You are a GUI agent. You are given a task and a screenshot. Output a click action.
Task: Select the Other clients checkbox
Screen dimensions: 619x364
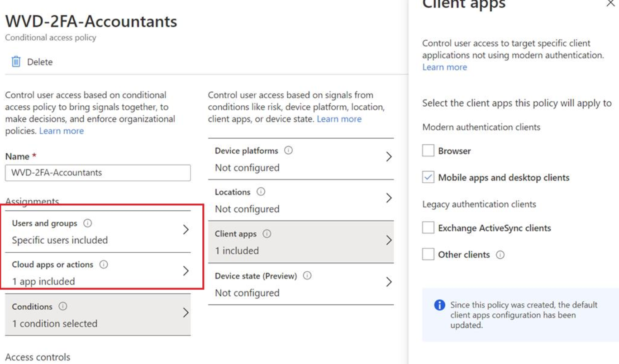pos(429,254)
